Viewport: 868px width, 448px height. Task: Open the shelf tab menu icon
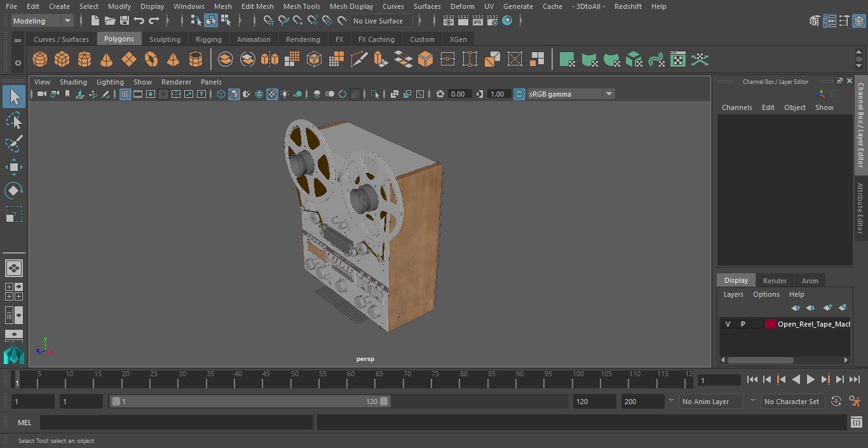[18, 39]
